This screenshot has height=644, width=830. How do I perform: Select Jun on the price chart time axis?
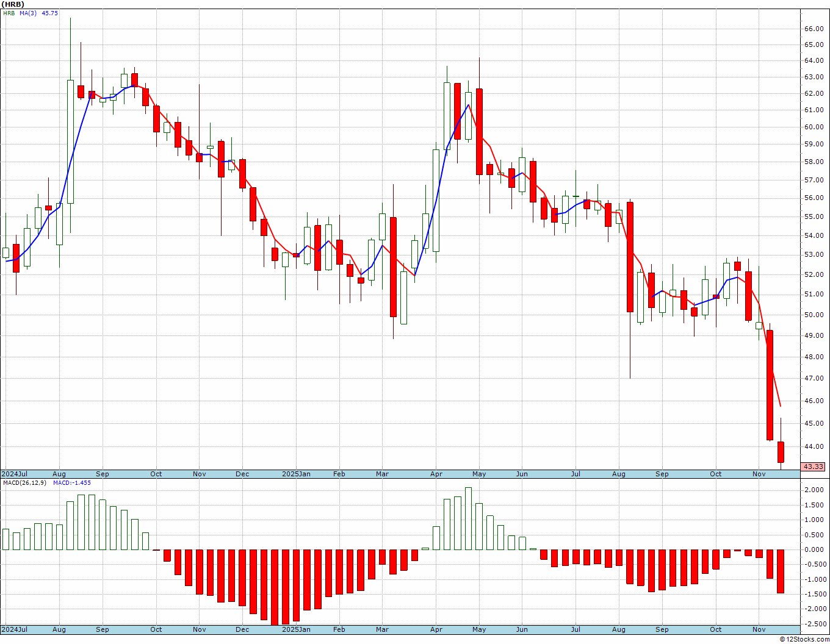[522, 474]
